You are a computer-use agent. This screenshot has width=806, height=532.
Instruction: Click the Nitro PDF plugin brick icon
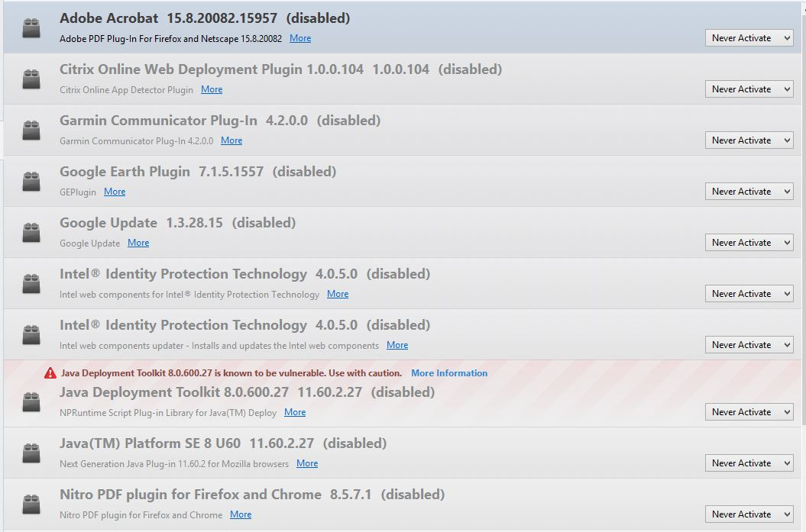point(31,504)
